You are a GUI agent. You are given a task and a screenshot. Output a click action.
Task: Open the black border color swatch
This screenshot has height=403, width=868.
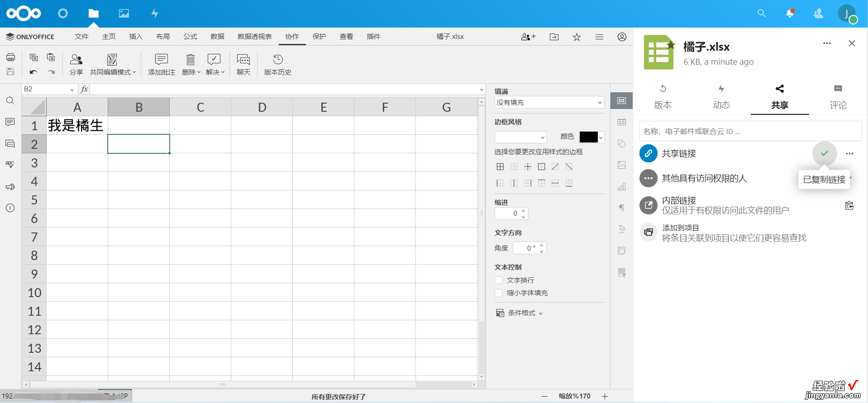point(591,137)
